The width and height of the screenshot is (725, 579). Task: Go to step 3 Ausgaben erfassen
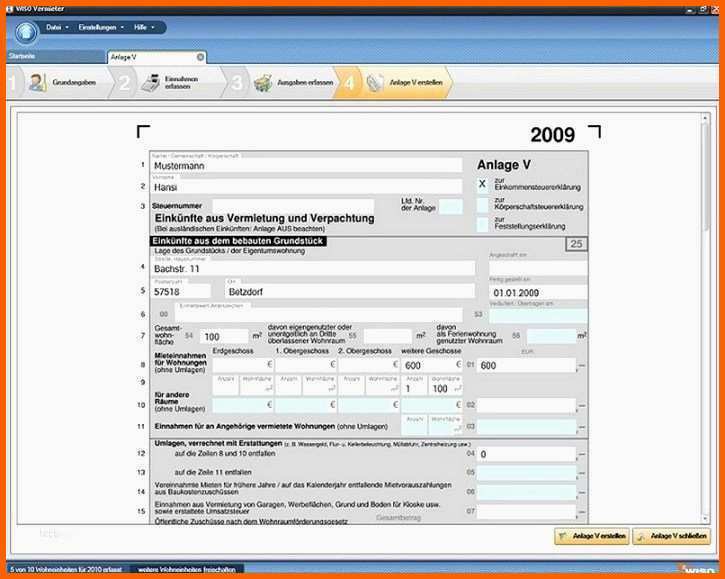point(284,82)
